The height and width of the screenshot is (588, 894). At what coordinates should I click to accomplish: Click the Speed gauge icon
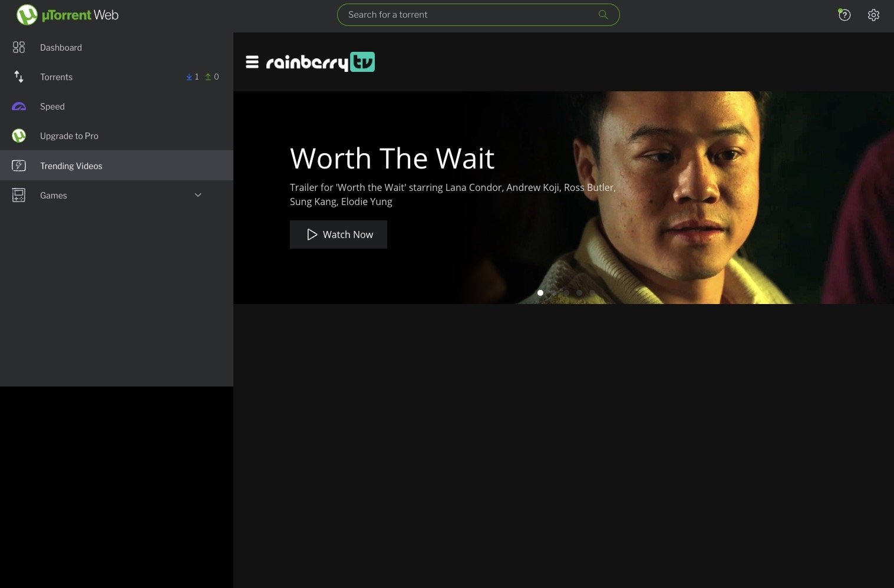[x=19, y=107]
